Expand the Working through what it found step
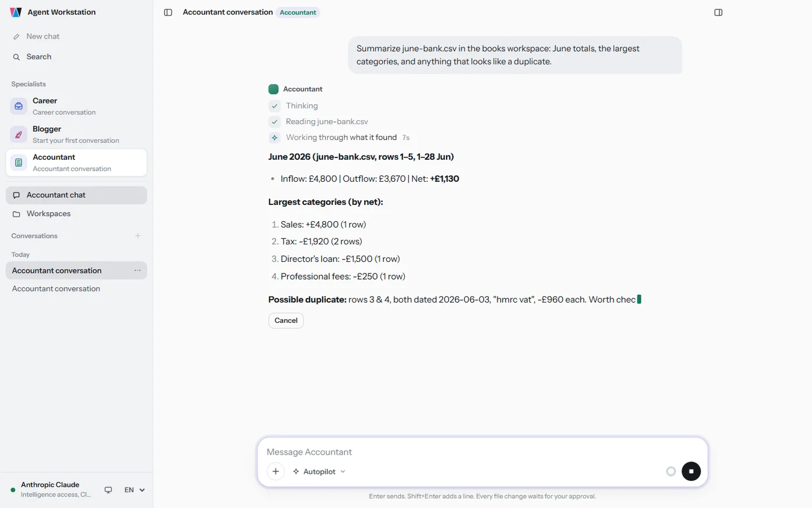Viewport: 812px width, 508px height. [341, 138]
